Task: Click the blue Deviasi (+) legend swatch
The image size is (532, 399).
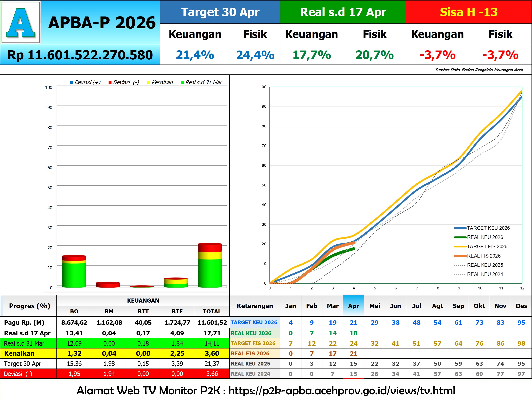Action: pyautogui.click(x=71, y=82)
